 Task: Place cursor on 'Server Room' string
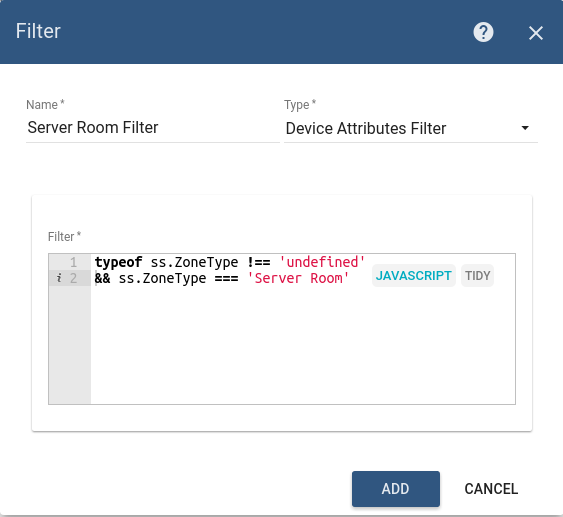tap(298, 278)
